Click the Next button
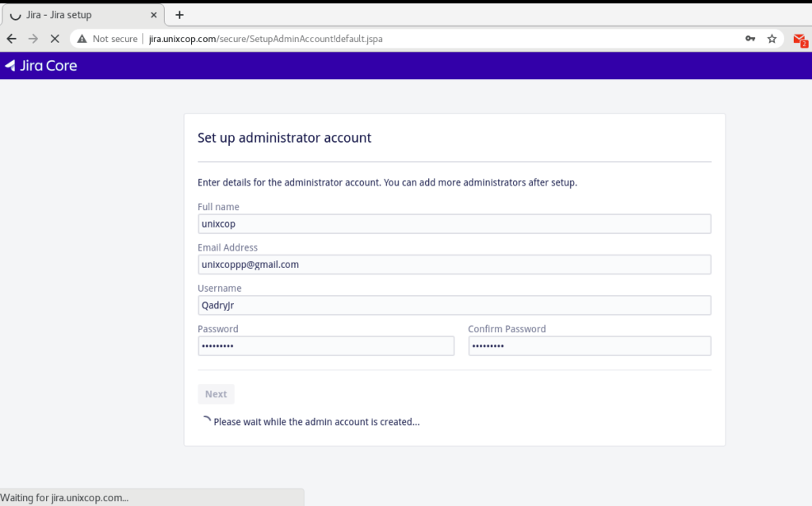812x506 pixels. [216, 394]
